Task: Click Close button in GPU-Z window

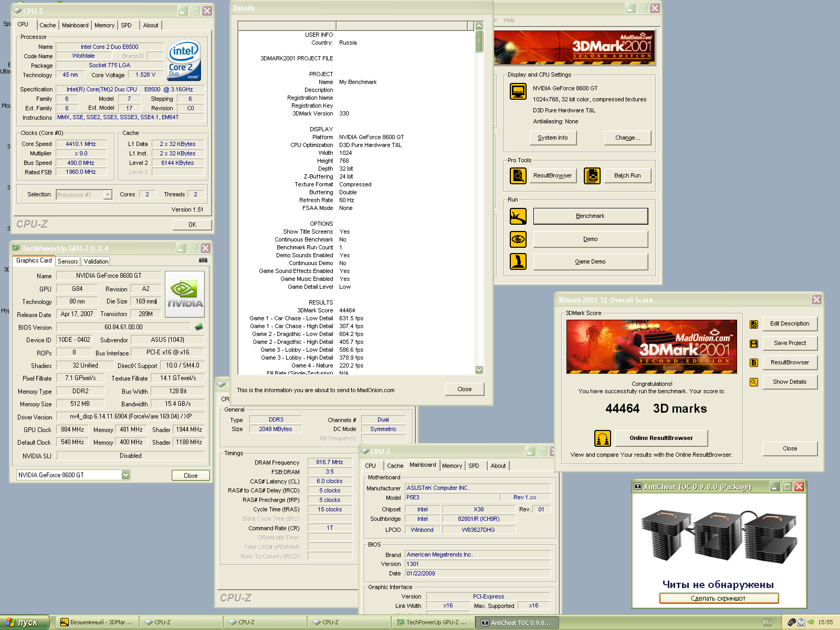Action: (x=191, y=475)
